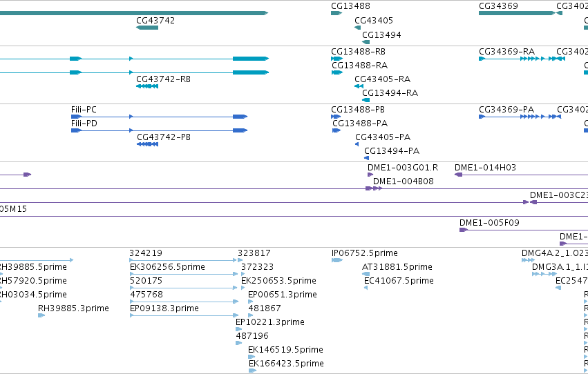Select the CG13488 gene label
This screenshot has height=374, width=588.
(x=350, y=6)
